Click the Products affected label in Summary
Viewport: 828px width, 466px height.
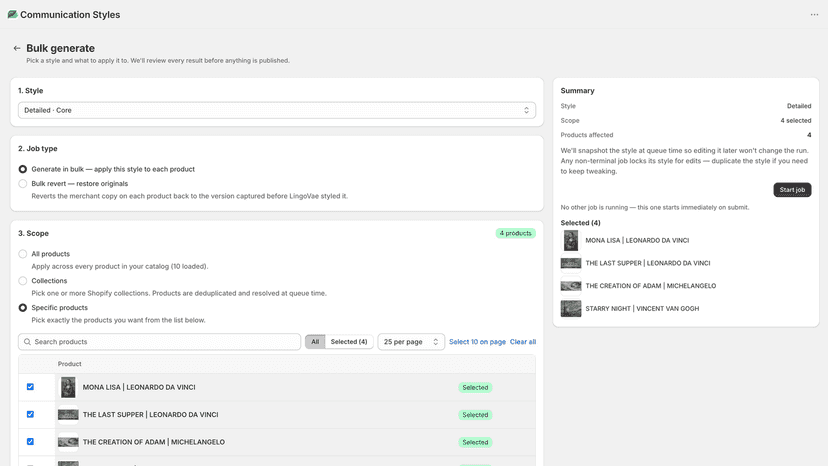point(587,135)
